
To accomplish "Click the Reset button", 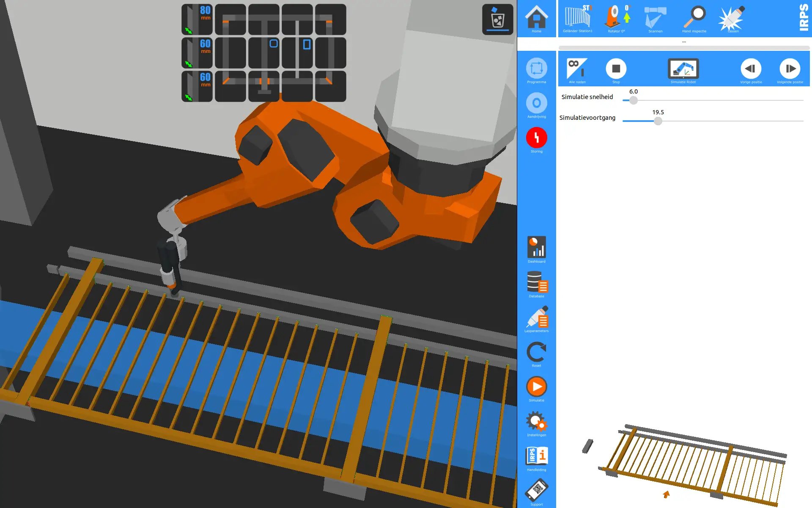I will [x=536, y=353].
